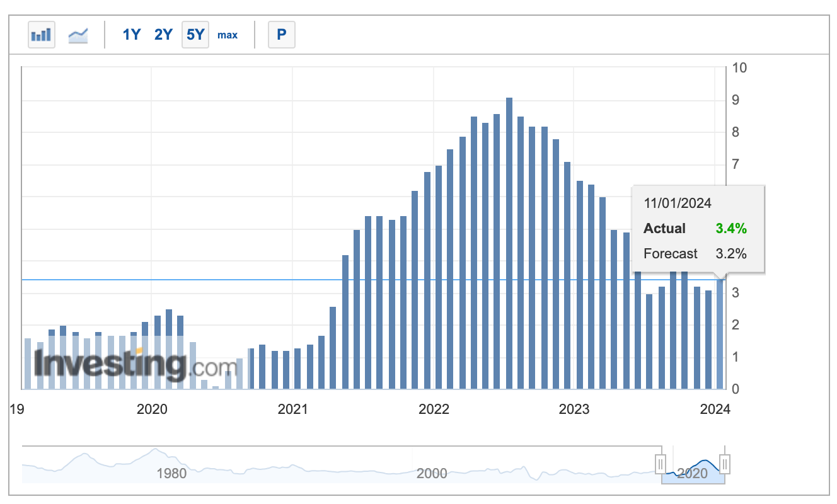The image size is (837, 504).
Task: Click the 11/01/2024 date in tooltip
Action: click(x=678, y=203)
